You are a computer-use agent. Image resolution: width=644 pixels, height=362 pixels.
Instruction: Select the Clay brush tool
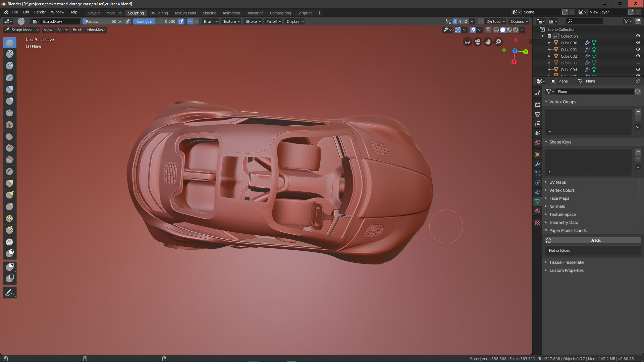pyautogui.click(x=10, y=54)
